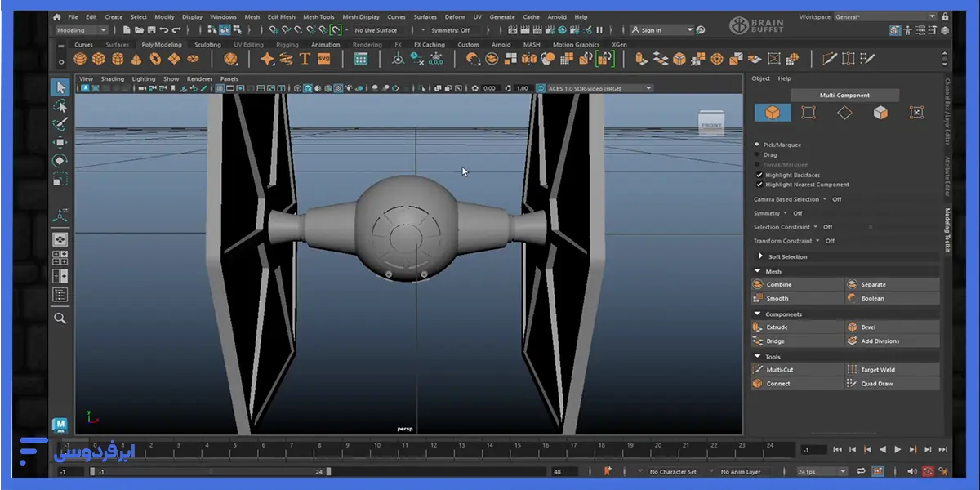
Task: Open the viewport Shading menu
Action: coord(113,79)
